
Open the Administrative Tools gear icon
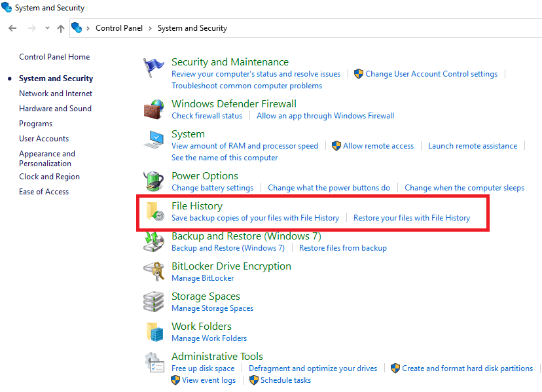click(154, 362)
